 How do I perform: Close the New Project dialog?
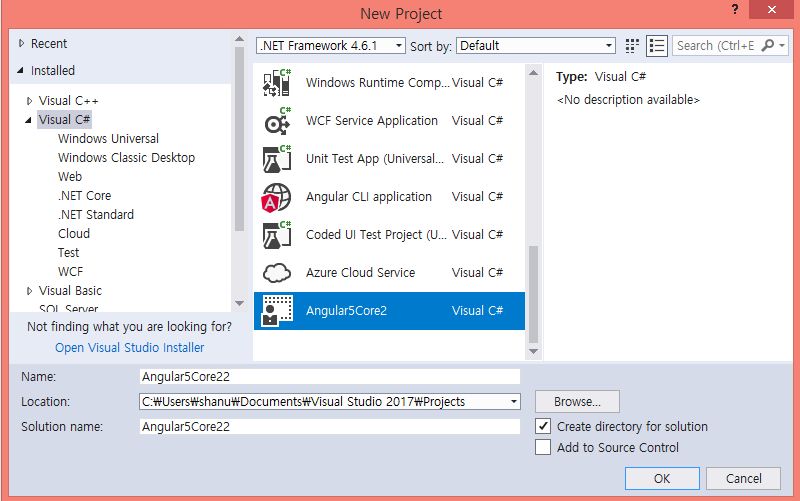(x=771, y=10)
